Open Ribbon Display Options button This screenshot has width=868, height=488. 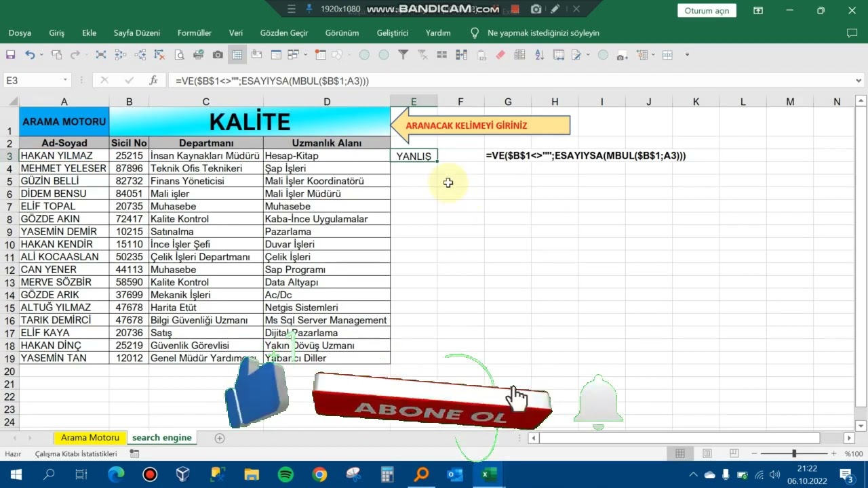758,10
